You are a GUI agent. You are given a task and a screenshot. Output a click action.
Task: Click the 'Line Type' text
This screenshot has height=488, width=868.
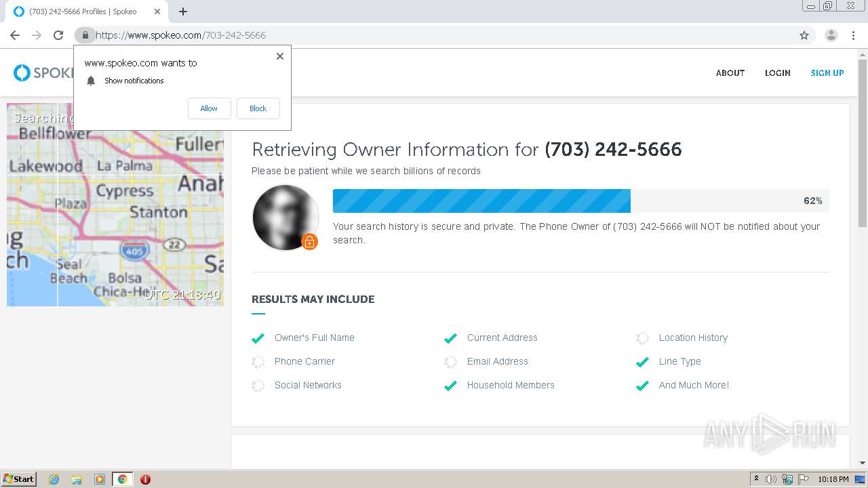pyautogui.click(x=680, y=361)
